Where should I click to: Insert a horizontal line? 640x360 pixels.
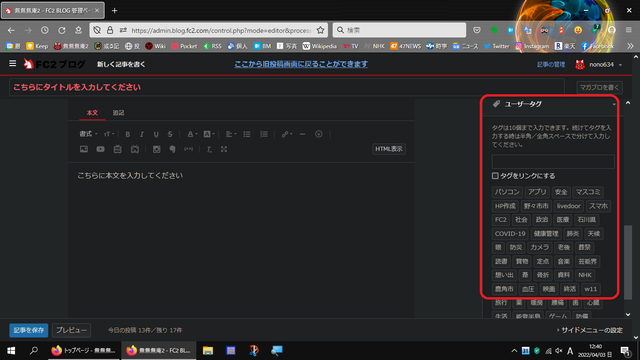point(302,134)
